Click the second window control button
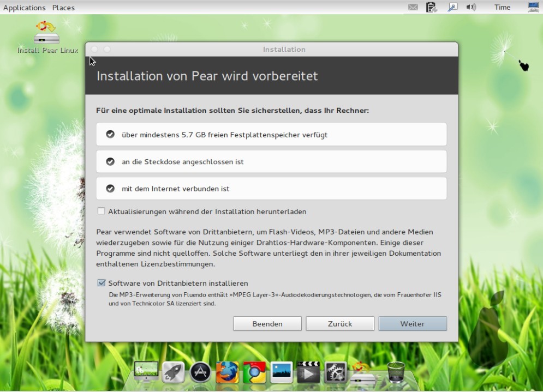The image size is (543, 392). (107, 50)
